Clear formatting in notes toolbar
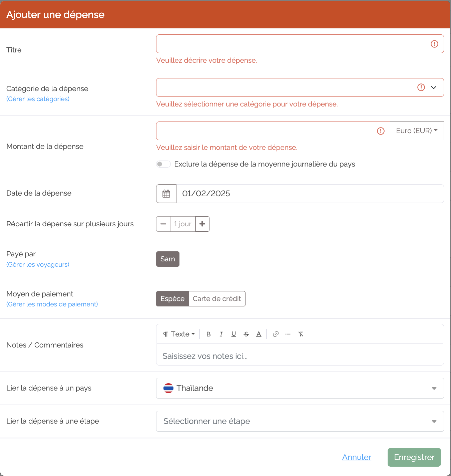 click(301, 334)
